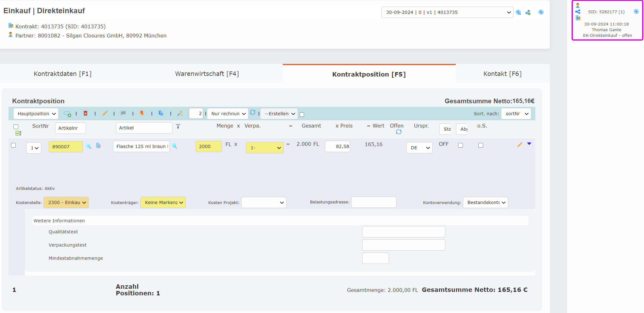This screenshot has width=644, height=313.
Task: Open the copy documents toolbar icon
Action: [161, 113]
